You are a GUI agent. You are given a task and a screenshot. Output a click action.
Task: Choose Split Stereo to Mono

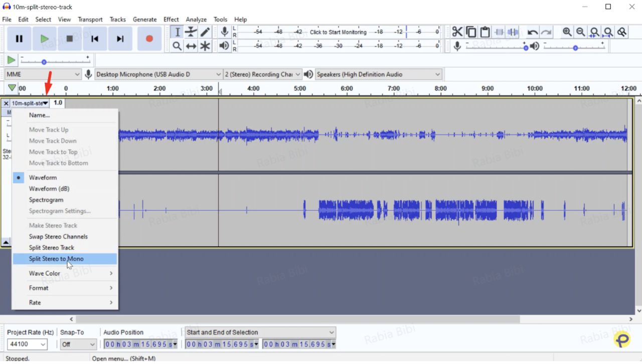tap(56, 259)
